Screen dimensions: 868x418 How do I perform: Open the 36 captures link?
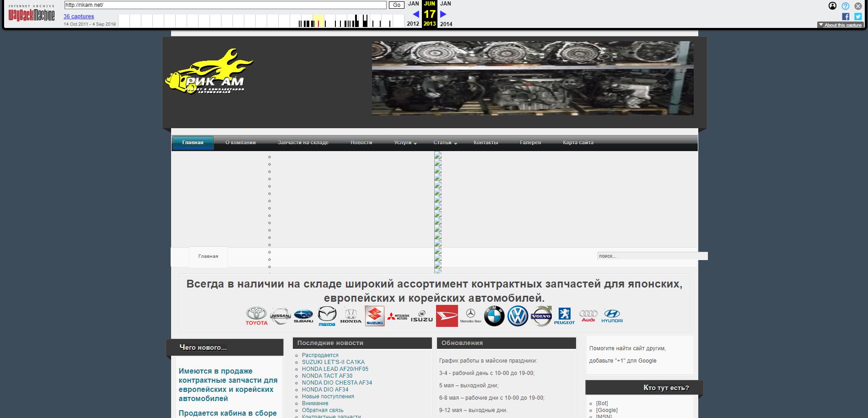click(x=79, y=16)
